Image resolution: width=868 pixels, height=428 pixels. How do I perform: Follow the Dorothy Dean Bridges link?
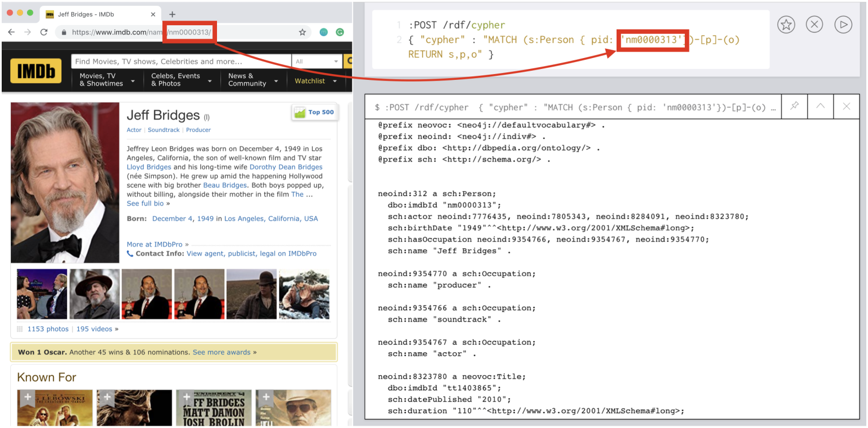[x=286, y=167]
